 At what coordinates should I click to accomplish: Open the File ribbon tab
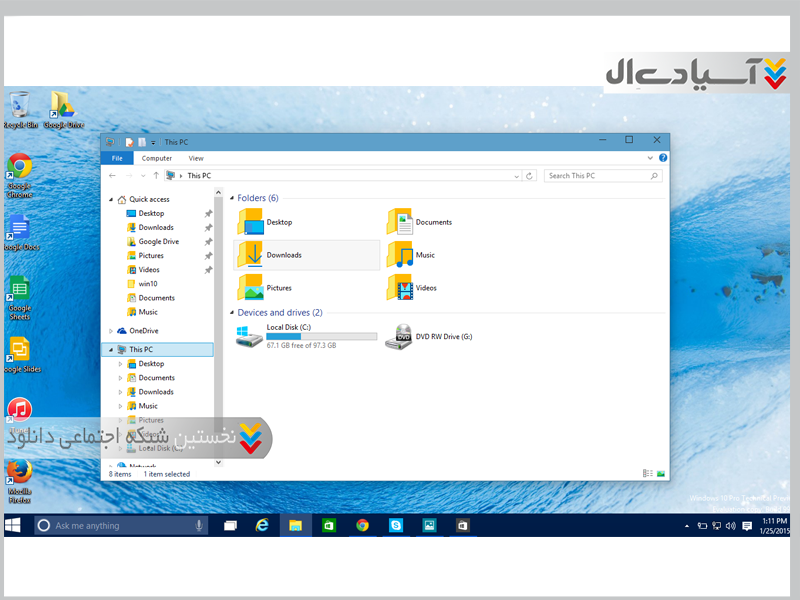point(117,158)
